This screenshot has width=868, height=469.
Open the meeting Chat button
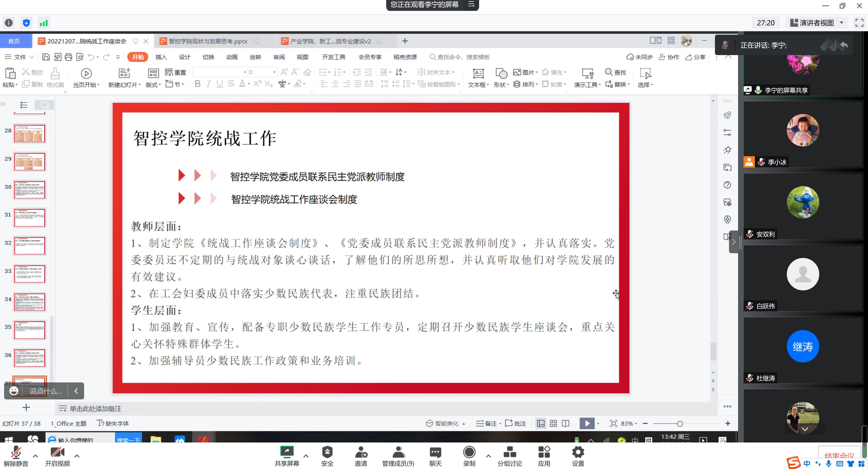coord(435,456)
